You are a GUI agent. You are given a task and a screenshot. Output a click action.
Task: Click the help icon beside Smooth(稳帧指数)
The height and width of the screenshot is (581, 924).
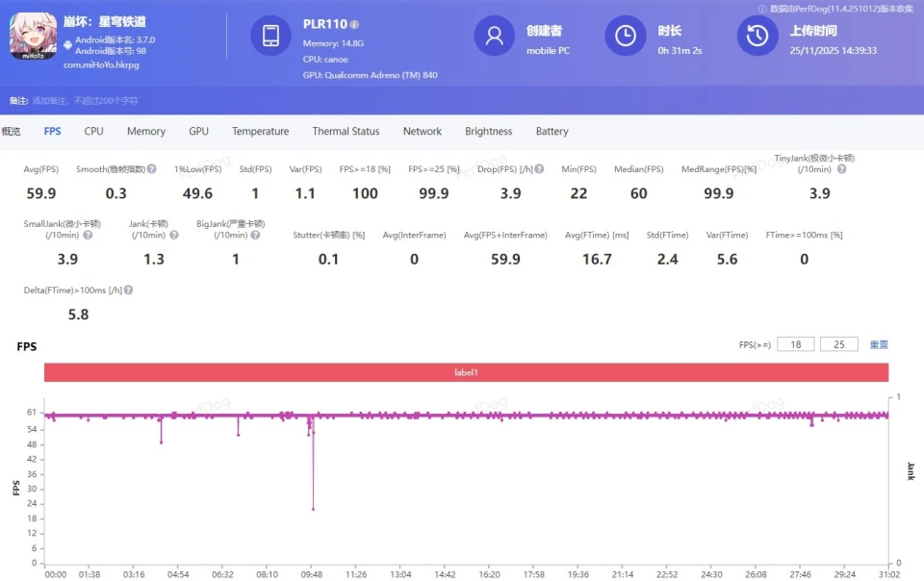click(x=151, y=169)
